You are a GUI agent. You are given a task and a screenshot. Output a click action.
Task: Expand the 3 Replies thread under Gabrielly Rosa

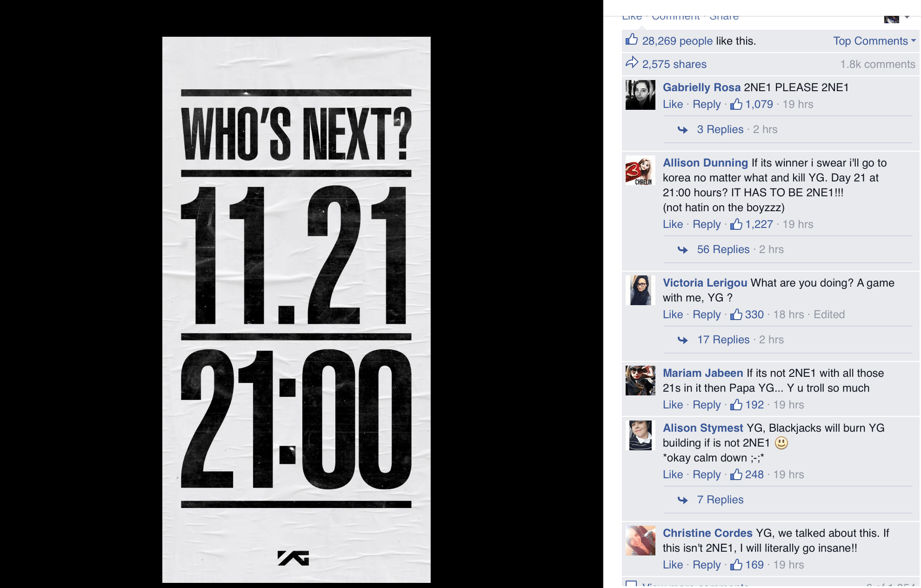(720, 129)
